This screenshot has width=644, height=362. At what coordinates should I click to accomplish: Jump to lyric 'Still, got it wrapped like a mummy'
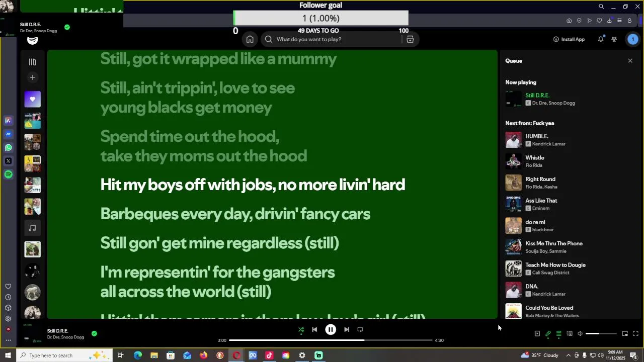218,59
